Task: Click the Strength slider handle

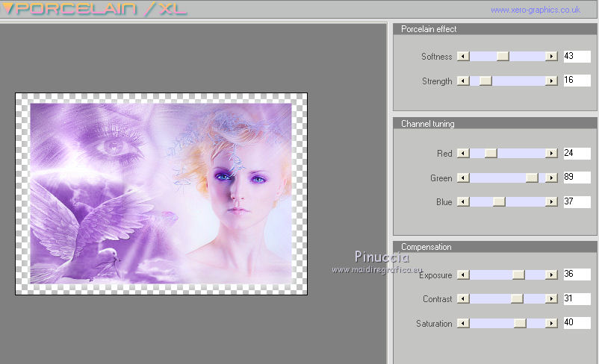Action: click(485, 81)
